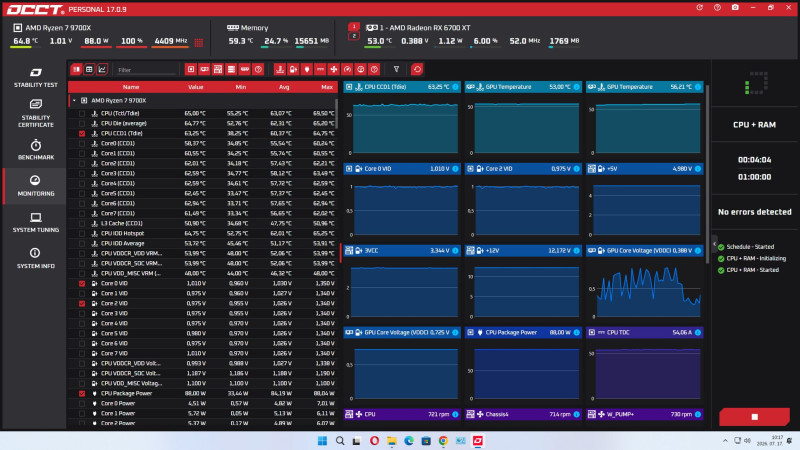The image size is (800, 450).
Task: Select GPU 2 in the GPU selector
Action: pos(354,36)
